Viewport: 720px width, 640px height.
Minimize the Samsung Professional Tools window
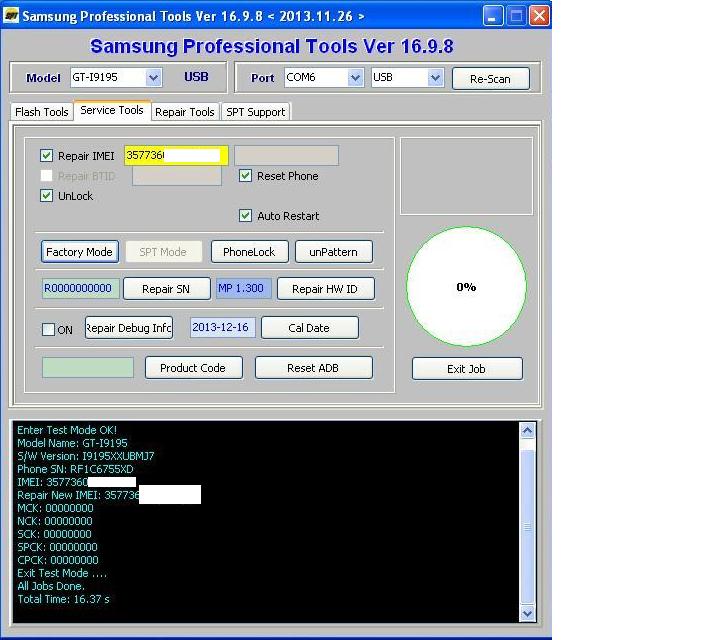[493, 16]
